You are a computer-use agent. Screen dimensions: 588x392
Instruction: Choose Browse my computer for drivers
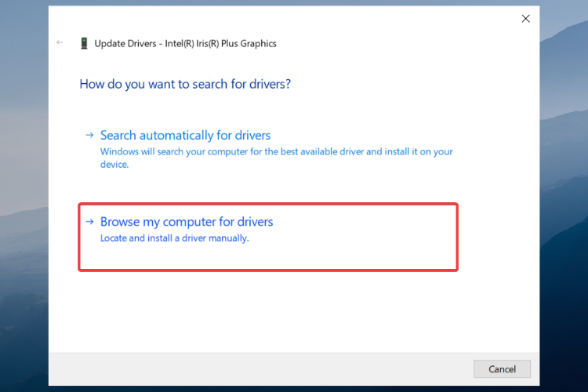(x=187, y=222)
